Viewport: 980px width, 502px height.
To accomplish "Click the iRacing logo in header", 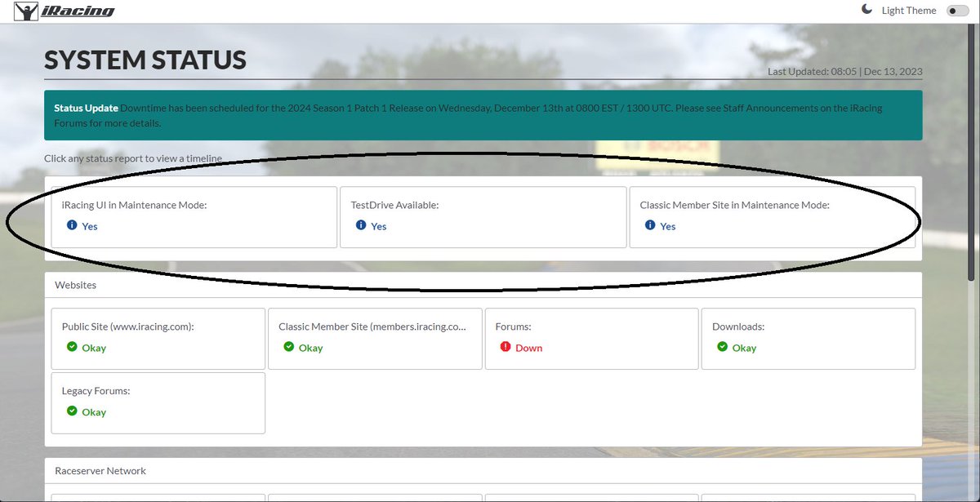I will click(x=65, y=11).
